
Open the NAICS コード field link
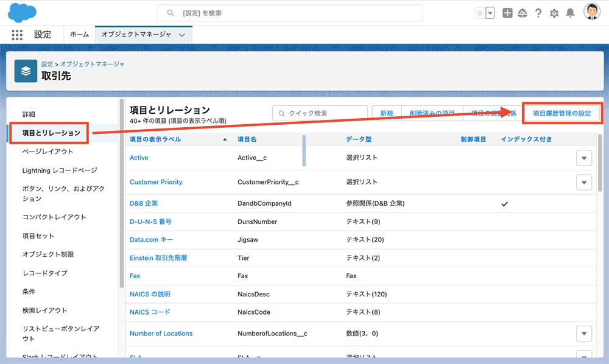pos(150,312)
